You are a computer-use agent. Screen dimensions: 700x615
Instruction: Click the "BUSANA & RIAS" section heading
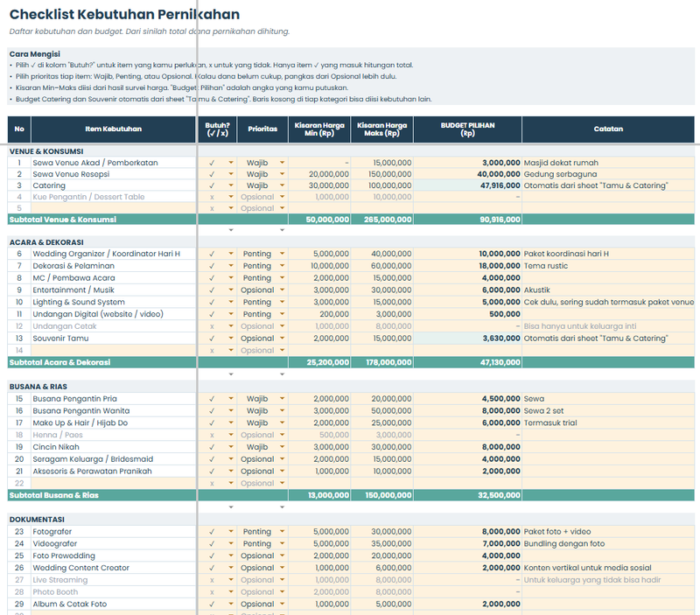pyautogui.click(x=38, y=387)
